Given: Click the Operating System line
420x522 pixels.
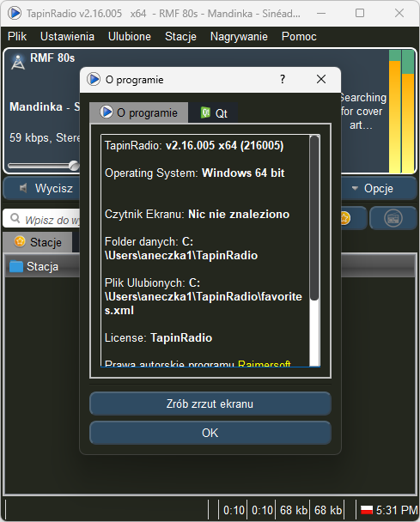Looking at the screenshot, I should (x=194, y=173).
